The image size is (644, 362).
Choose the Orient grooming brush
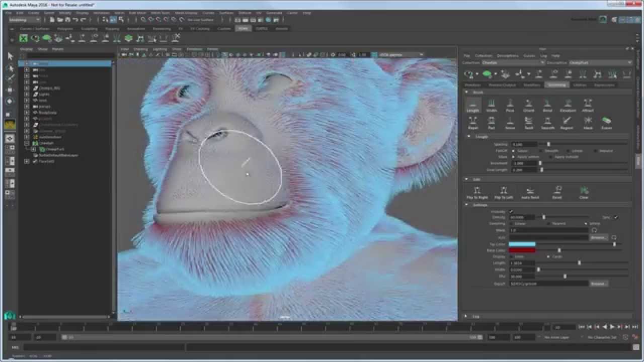[x=529, y=105]
